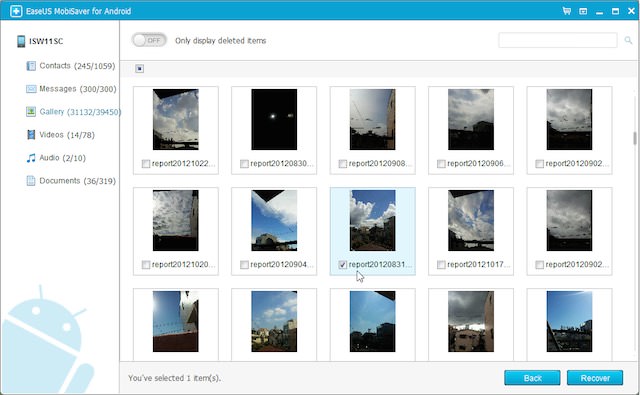Toggle Only display deleted items switch
640x395 pixels.
point(149,40)
